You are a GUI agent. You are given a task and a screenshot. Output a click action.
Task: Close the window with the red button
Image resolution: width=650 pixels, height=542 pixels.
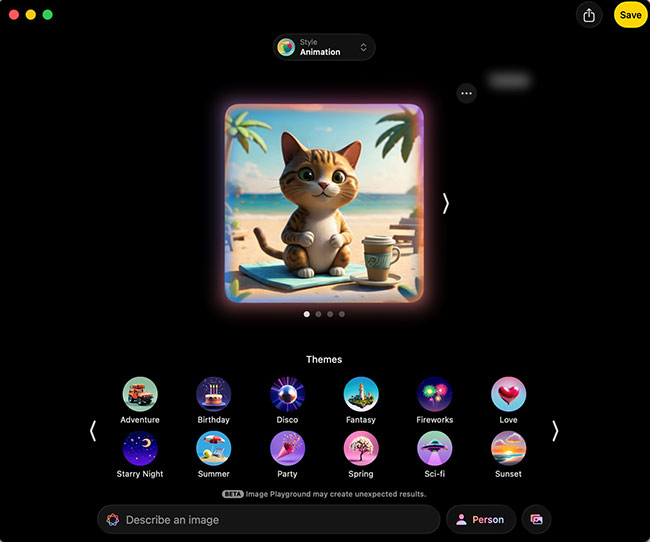click(14, 15)
